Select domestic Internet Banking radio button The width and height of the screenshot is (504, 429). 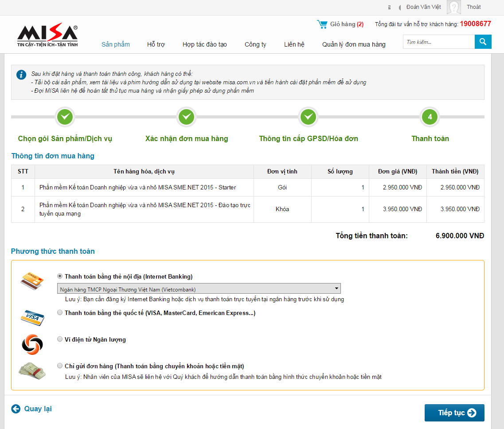pyautogui.click(x=60, y=276)
